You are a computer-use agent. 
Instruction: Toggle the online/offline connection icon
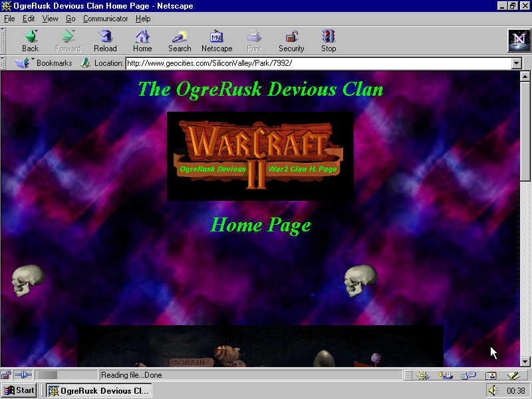(x=23, y=375)
